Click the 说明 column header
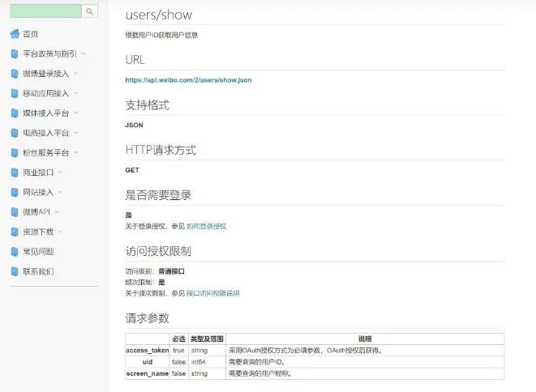The width and height of the screenshot is (536, 392). click(x=365, y=339)
